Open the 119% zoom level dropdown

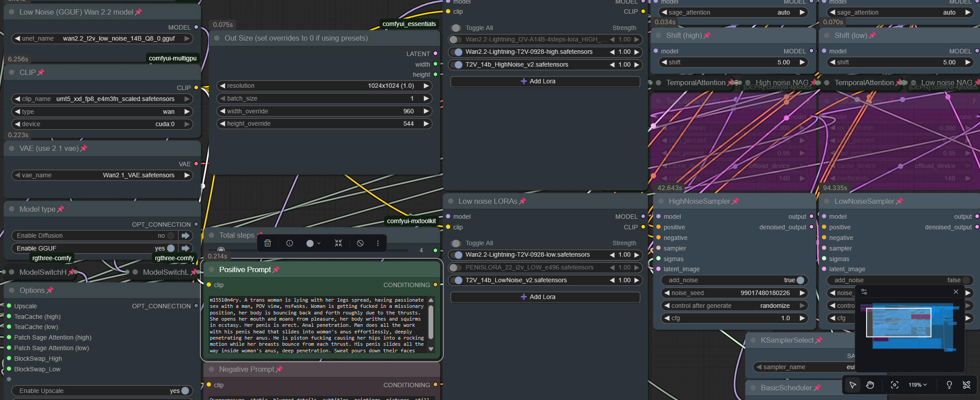pyautogui.click(x=917, y=385)
